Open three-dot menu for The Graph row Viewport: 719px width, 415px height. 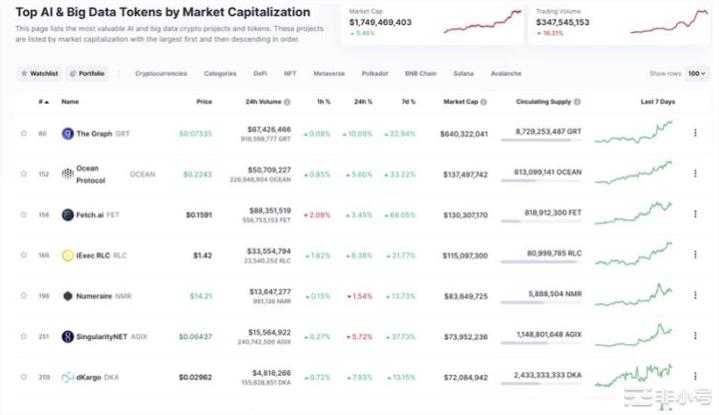(695, 133)
